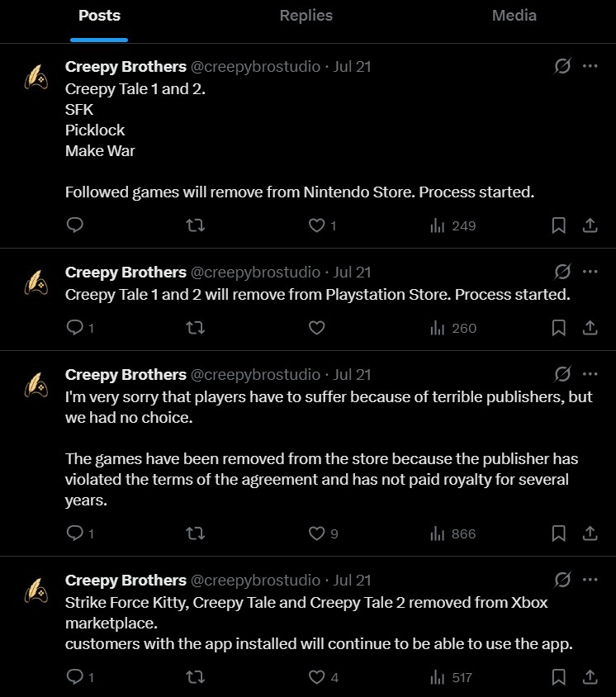The height and width of the screenshot is (697, 616).
Task: Repost the Playstation Store removal post
Action: tap(195, 328)
